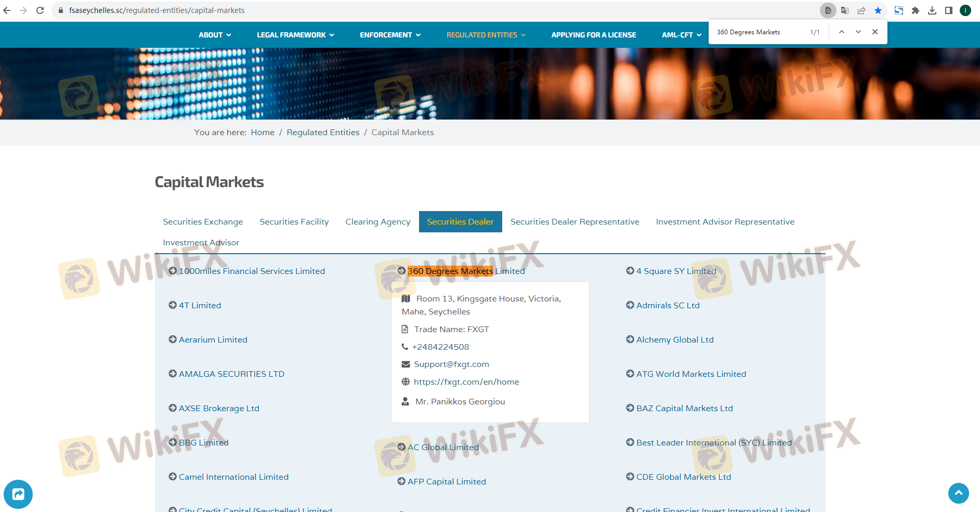Reload the page with the refresh icon
Image resolution: width=980 pixels, height=512 pixels.
tap(40, 10)
